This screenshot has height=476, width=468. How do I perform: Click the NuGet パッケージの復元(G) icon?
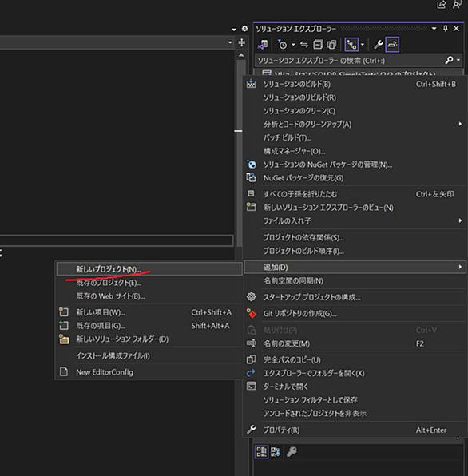(251, 177)
